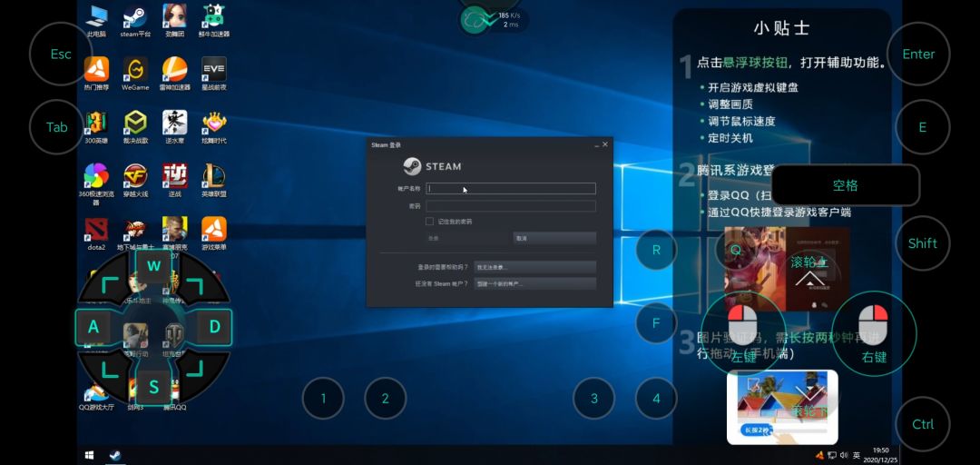
Task: Open the 热门推荐 desktop shortcut
Action: (x=96, y=74)
